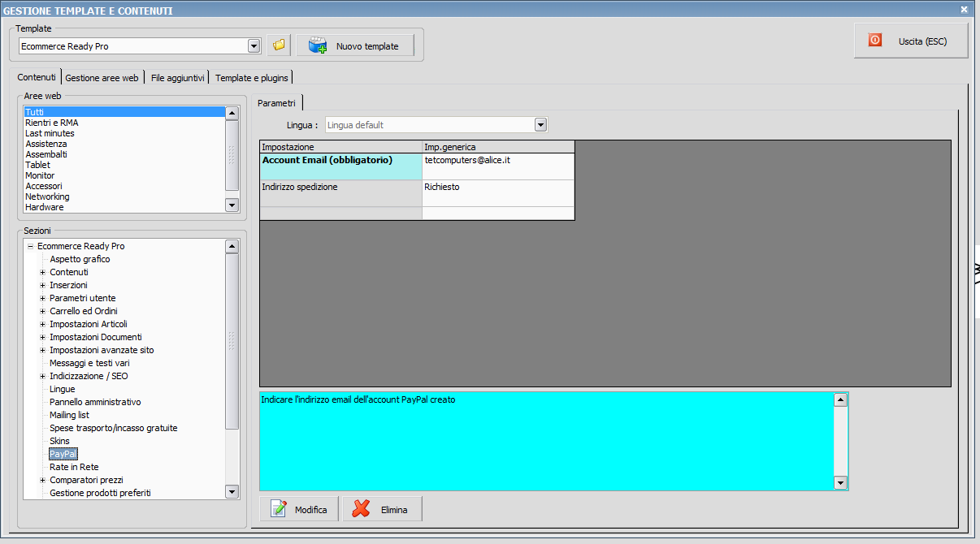Click the tetcomputers@alice.it value cell
This screenshot has height=544, width=980.
498,166
